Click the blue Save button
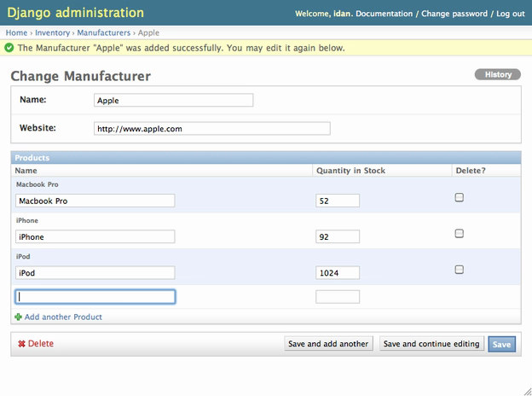Viewport: 532px width, 396px height. (501, 344)
